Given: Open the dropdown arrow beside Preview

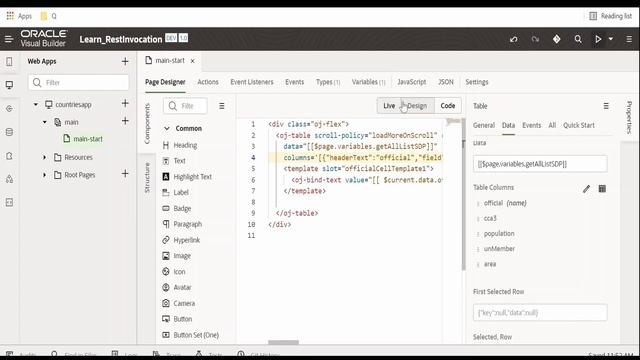Looking at the screenshot, I should 611,39.
